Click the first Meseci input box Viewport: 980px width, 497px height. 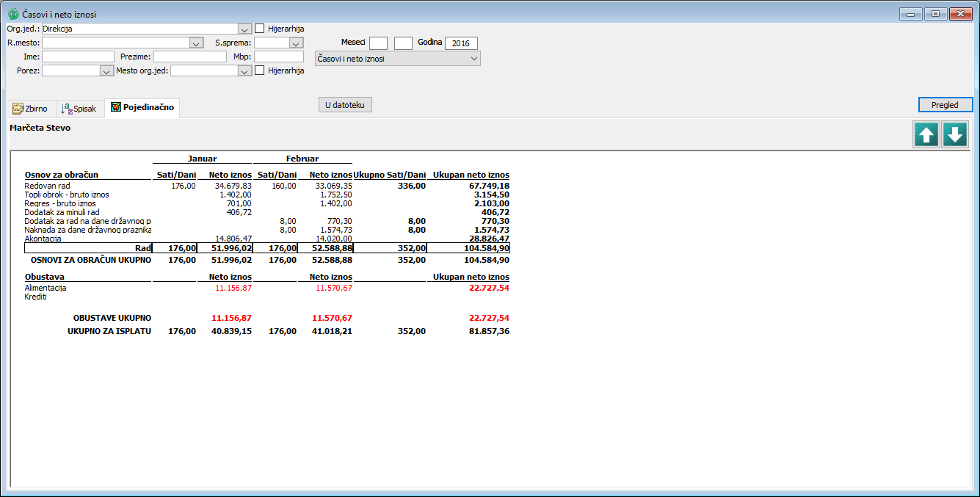378,43
